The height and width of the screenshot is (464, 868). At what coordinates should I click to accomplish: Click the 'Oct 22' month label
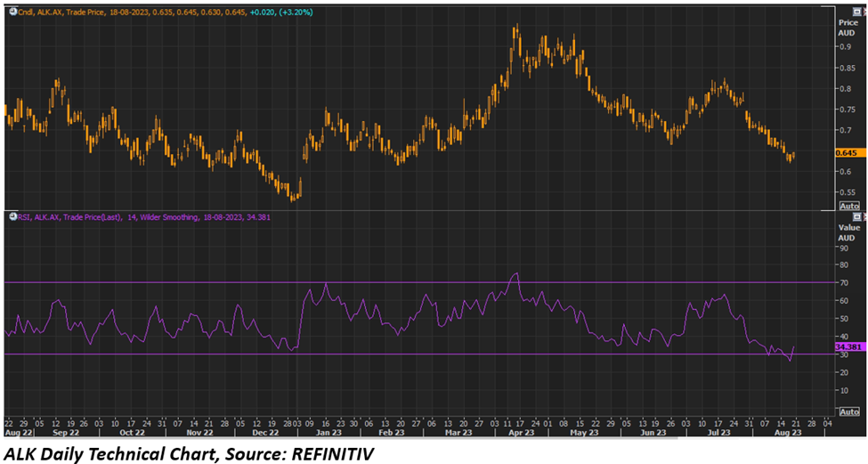click(x=133, y=433)
